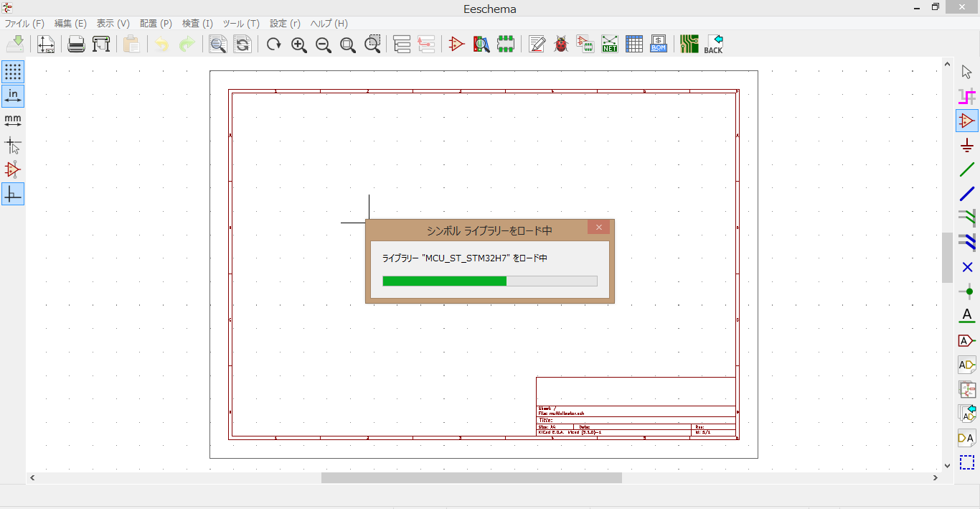Zoom out of the schematic

coord(323,44)
